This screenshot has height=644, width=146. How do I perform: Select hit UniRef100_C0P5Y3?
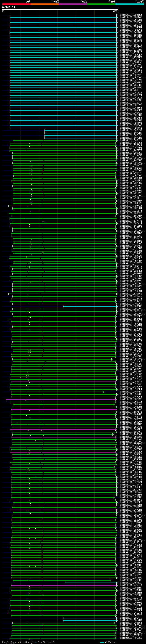click(131, 75)
